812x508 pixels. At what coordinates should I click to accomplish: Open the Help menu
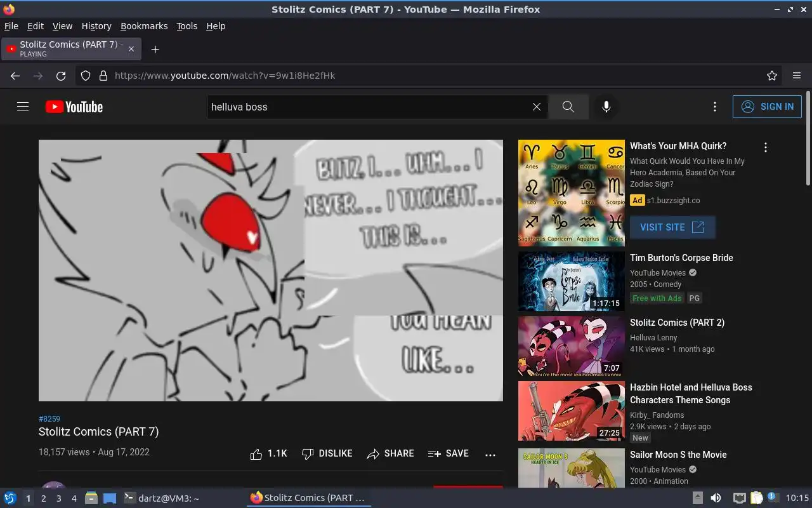(x=216, y=26)
